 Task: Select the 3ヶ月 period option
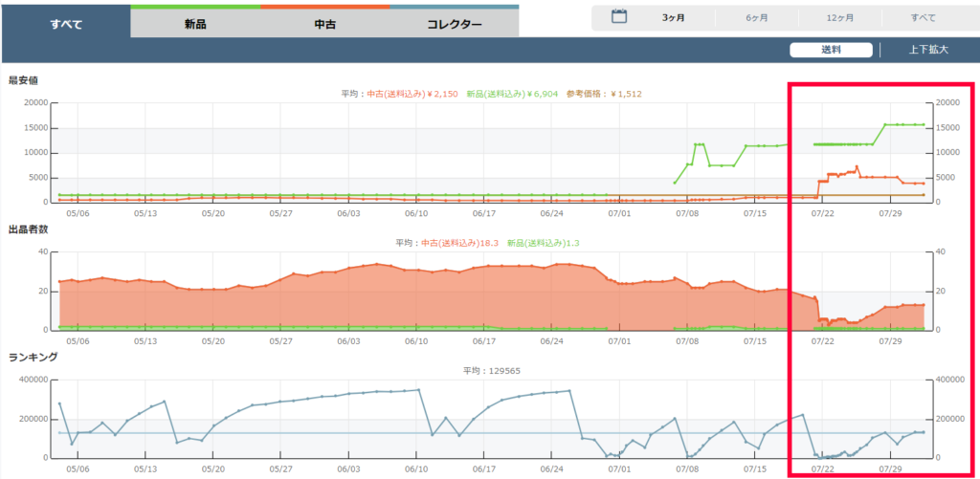(673, 17)
